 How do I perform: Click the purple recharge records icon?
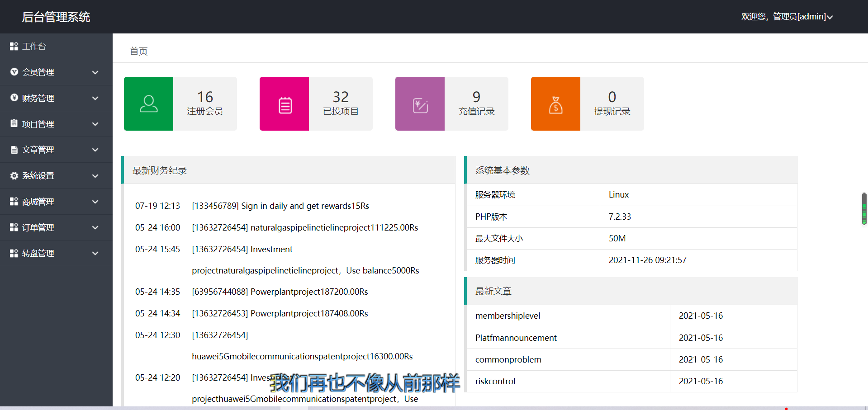click(420, 105)
